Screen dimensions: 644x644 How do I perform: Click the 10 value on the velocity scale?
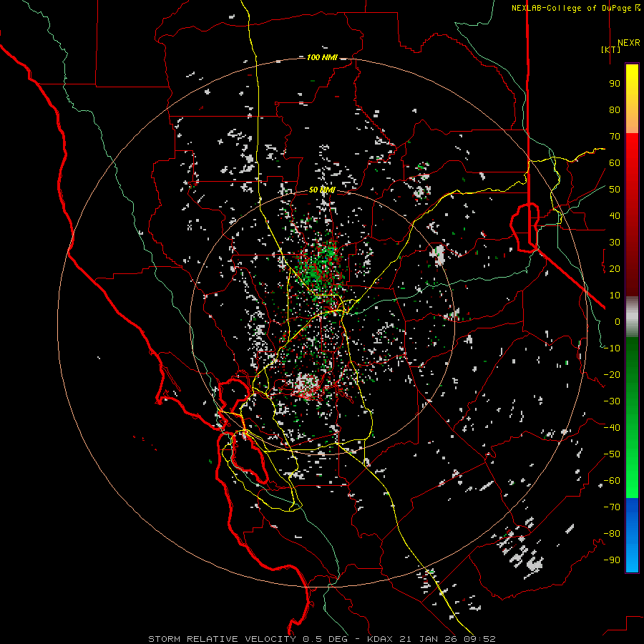pos(615,296)
